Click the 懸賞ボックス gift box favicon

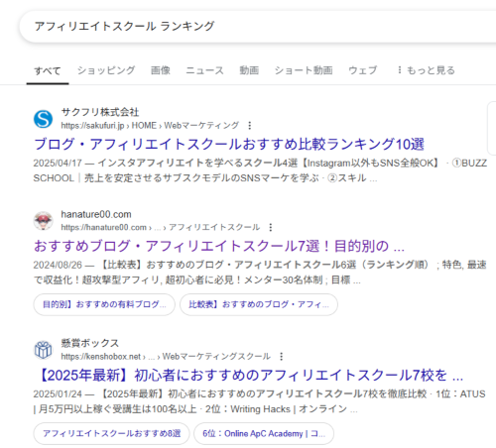[43, 350]
